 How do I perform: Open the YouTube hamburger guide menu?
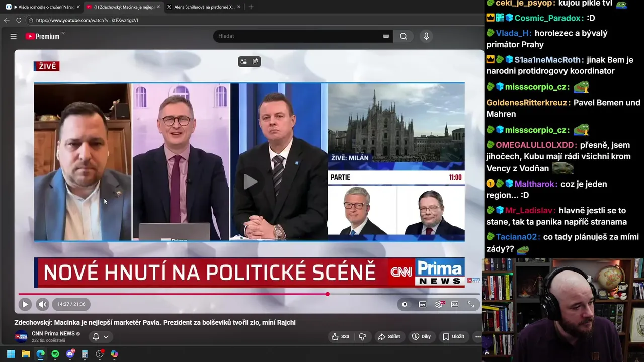(x=14, y=36)
